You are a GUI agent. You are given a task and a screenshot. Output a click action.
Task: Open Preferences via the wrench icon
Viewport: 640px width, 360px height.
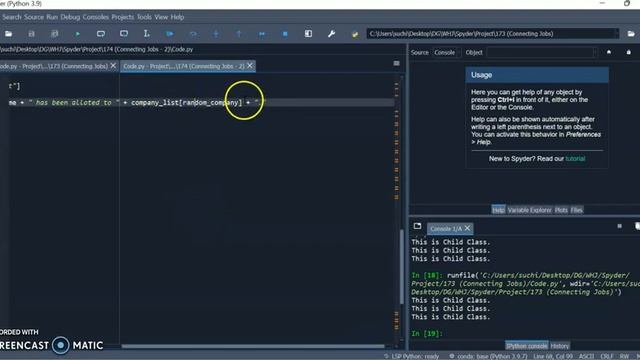pyautogui.click(x=331, y=34)
